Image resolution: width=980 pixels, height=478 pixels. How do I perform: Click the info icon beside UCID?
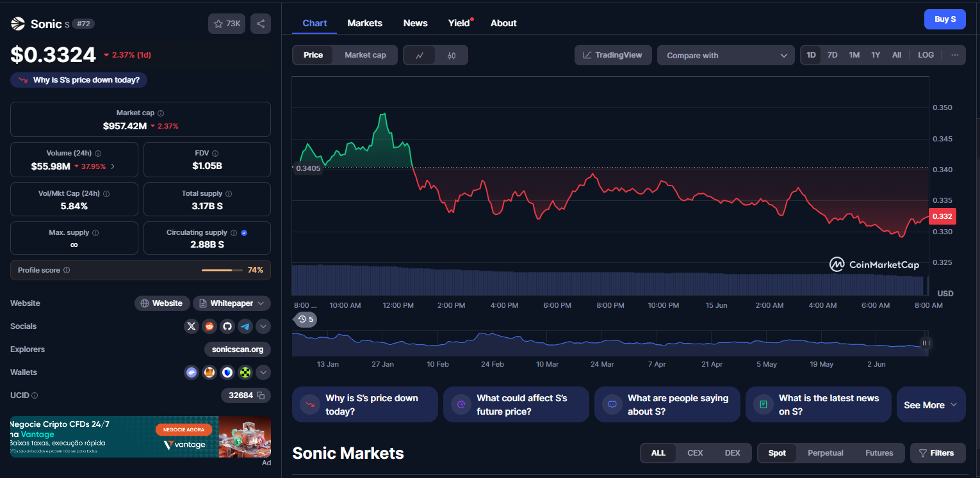[35, 395]
